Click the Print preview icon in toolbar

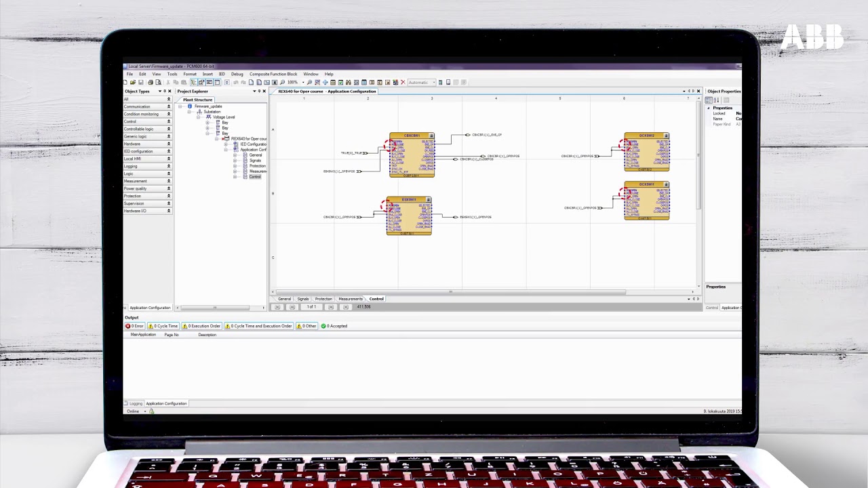(158, 82)
